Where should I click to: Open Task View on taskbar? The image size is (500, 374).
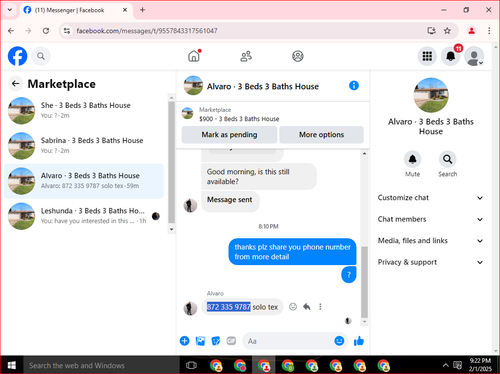tap(191, 365)
